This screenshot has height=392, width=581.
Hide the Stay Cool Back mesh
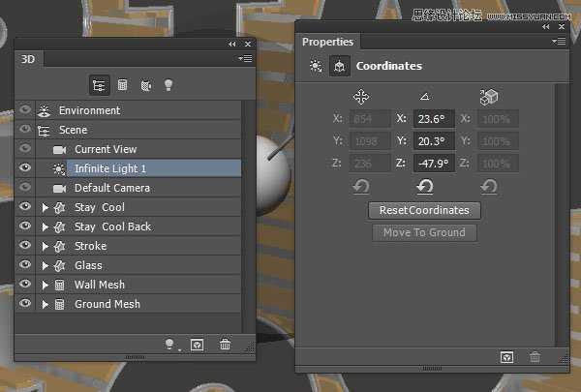[25, 226]
